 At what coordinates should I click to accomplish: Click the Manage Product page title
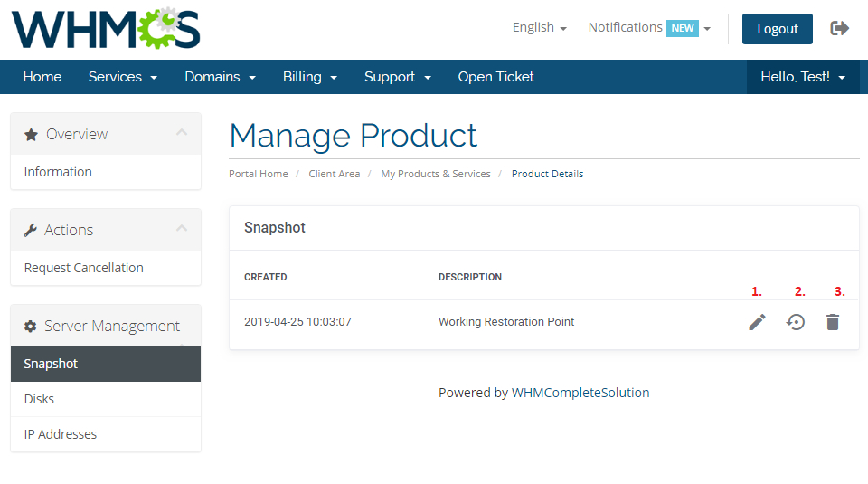point(354,136)
